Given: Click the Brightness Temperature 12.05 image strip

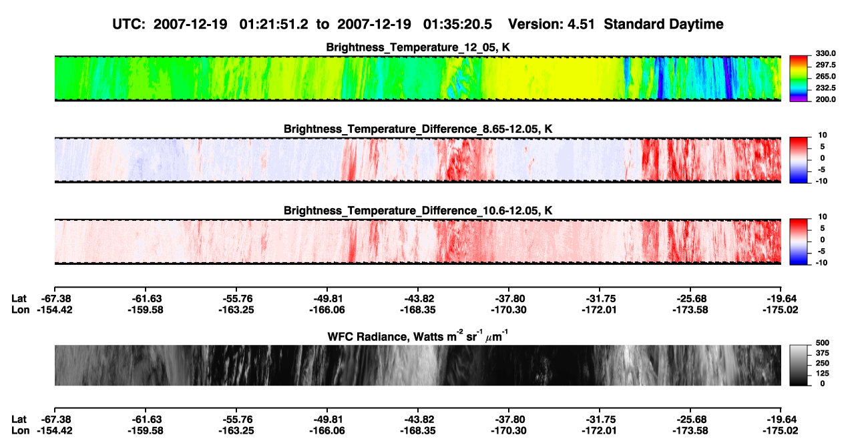Looking at the screenshot, I should click(x=417, y=78).
